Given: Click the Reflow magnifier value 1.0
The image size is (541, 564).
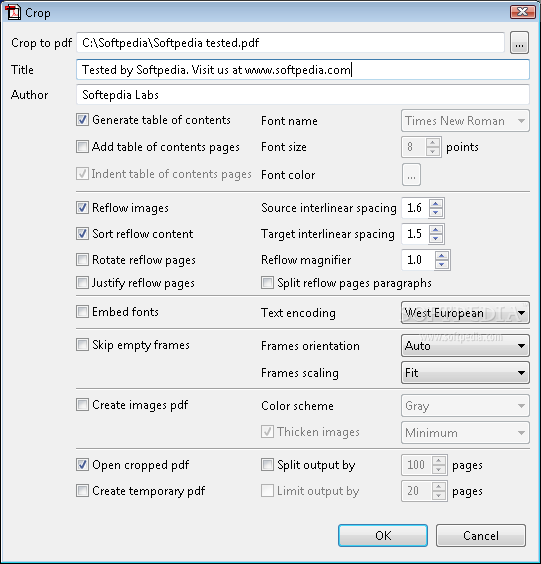Looking at the screenshot, I should [x=418, y=260].
